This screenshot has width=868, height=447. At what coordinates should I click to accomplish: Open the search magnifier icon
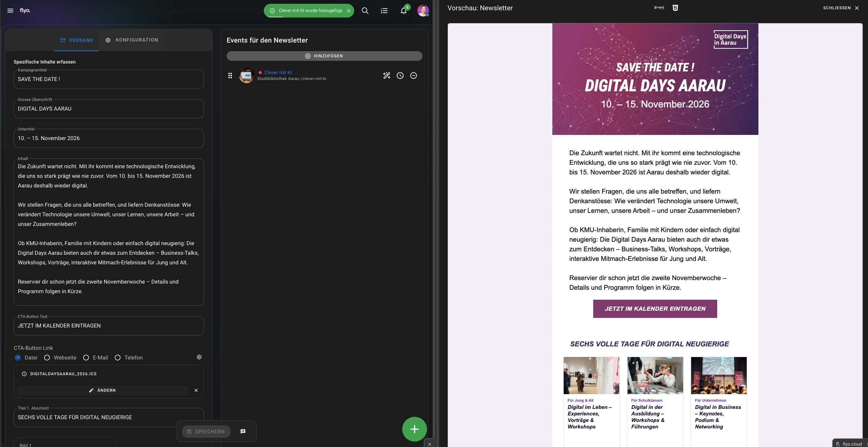(x=365, y=11)
